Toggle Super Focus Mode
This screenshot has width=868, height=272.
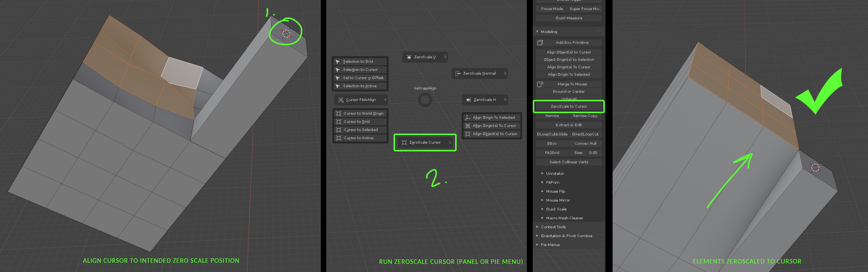[x=585, y=9]
